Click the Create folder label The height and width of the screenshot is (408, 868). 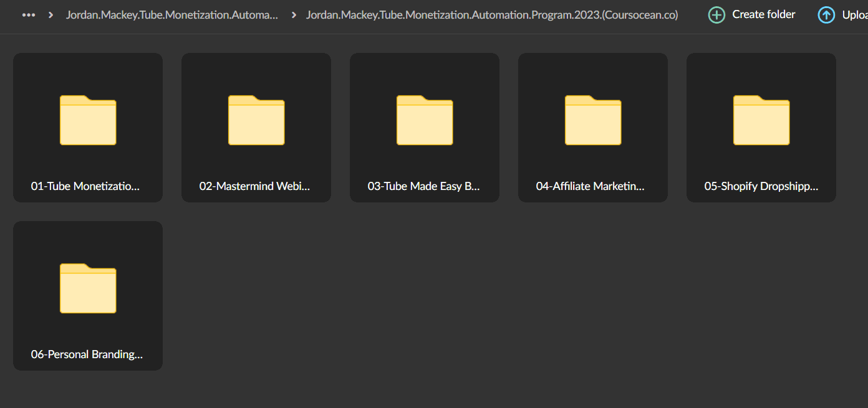[x=764, y=14]
